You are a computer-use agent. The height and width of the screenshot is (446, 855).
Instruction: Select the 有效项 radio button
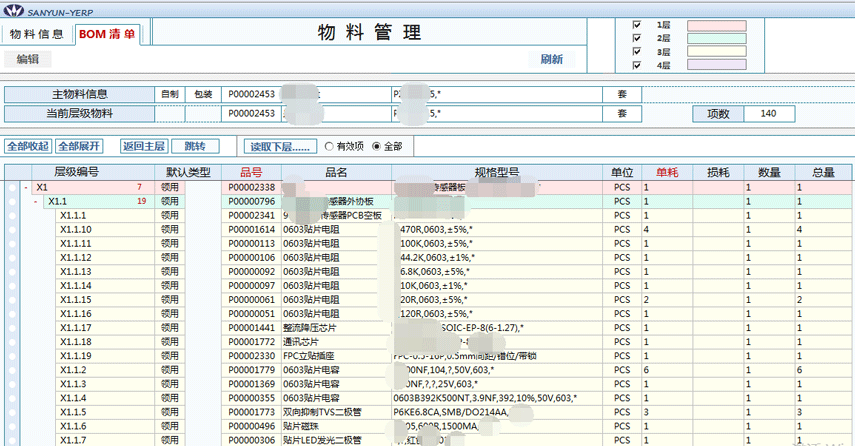(x=329, y=146)
